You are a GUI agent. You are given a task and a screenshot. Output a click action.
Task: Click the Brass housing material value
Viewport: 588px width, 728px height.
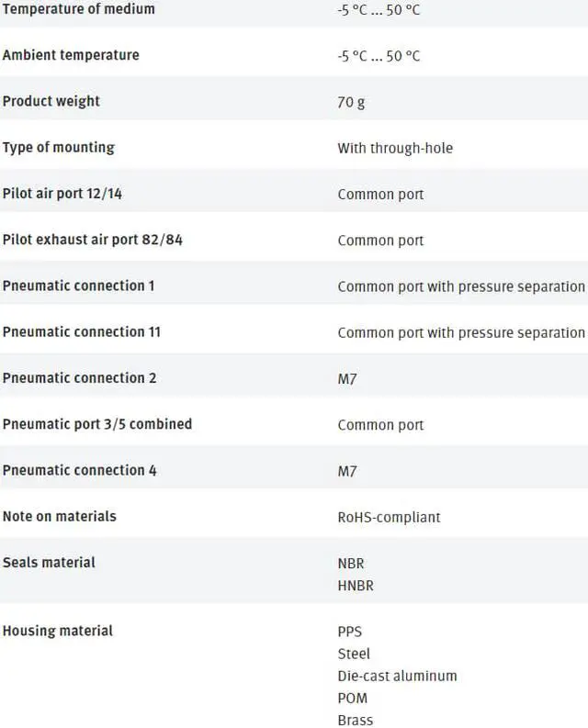[356, 720]
